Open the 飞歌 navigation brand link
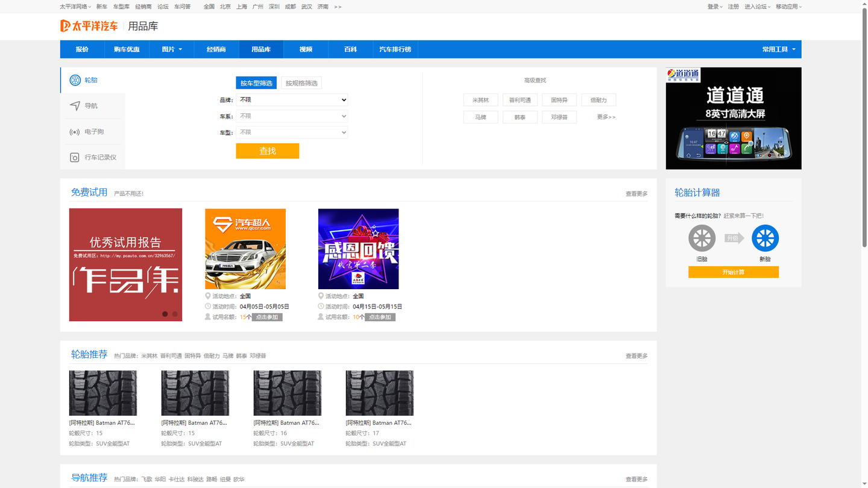This screenshot has width=868, height=488. pos(147,480)
